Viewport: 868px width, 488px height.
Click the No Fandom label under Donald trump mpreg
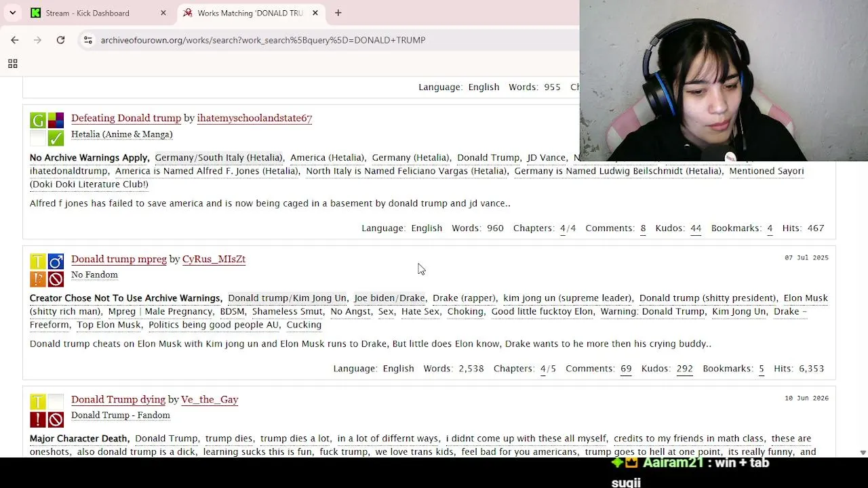pyautogui.click(x=94, y=274)
